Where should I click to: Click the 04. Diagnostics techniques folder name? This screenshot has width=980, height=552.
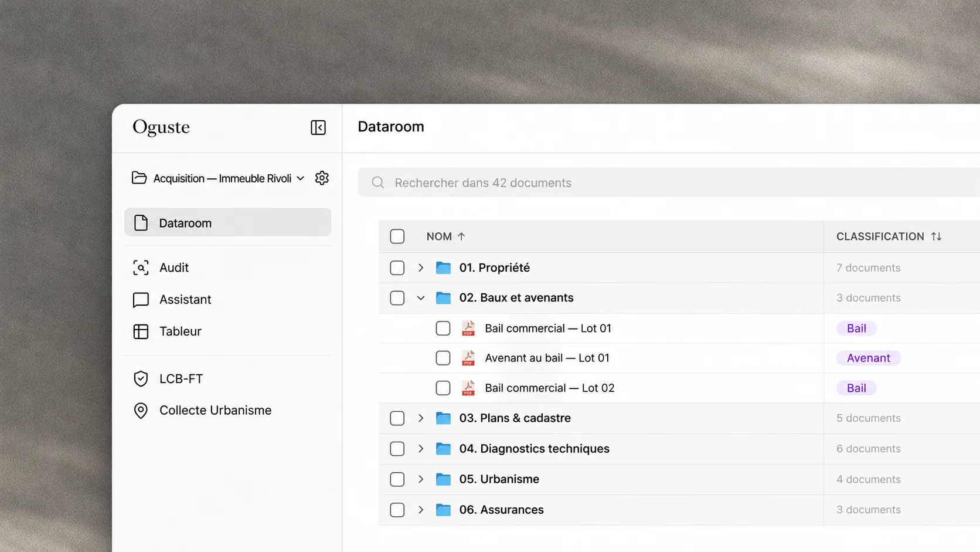(535, 449)
